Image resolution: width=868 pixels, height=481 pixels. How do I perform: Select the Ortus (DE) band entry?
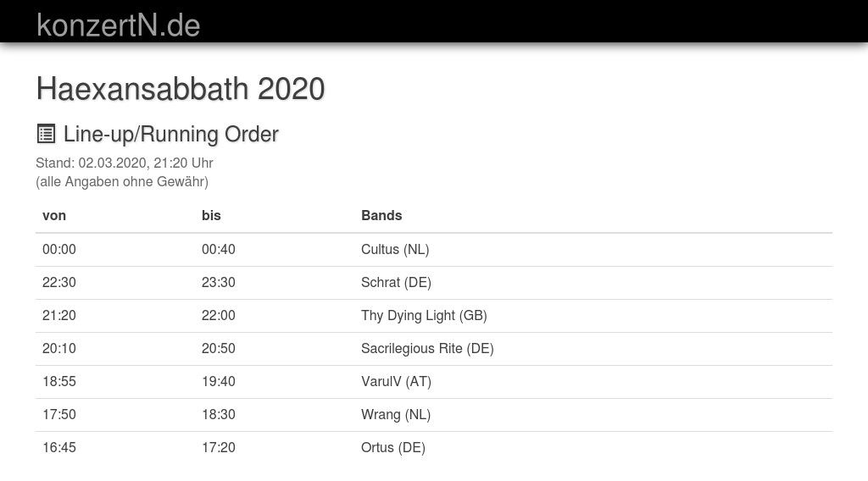[x=393, y=447]
